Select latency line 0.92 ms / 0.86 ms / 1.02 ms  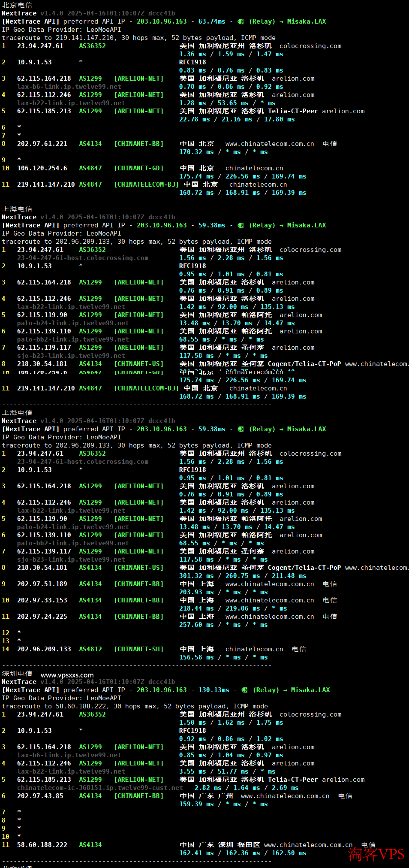click(x=231, y=739)
